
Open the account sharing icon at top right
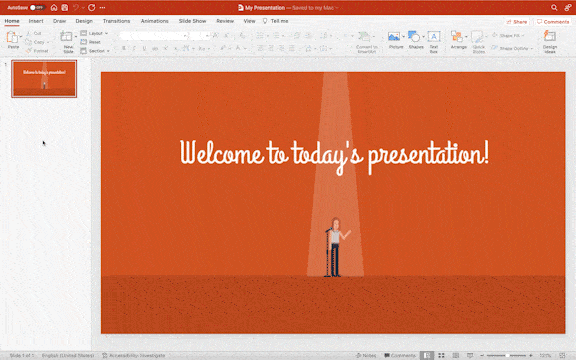pyautogui.click(x=568, y=7)
